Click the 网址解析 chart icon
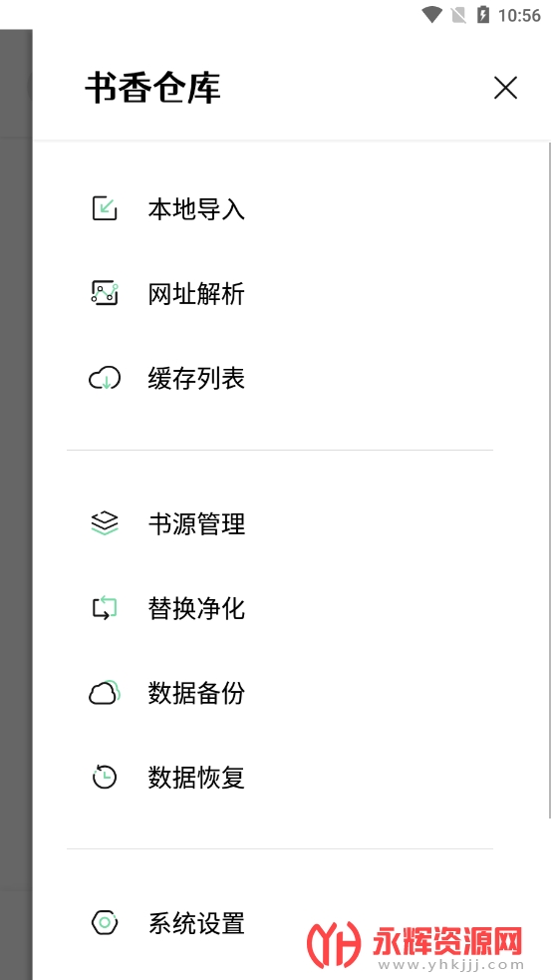The width and height of the screenshot is (551, 980). coord(105,293)
